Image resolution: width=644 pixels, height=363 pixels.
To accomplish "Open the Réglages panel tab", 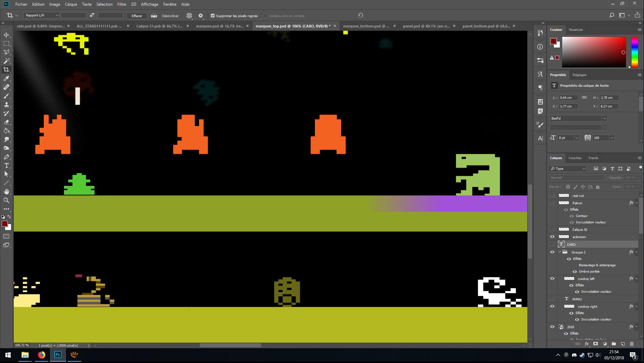I will coord(579,75).
